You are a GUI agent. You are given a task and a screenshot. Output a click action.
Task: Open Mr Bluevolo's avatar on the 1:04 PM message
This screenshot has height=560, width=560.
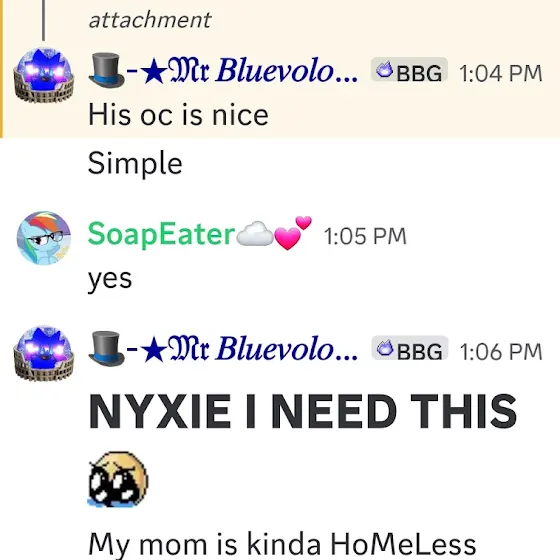(x=44, y=75)
